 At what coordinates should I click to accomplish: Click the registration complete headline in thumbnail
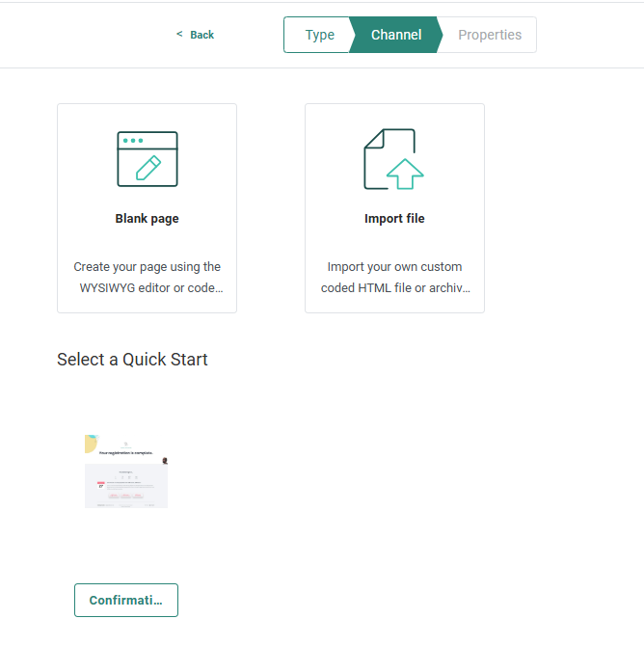[x=125, y=451]
